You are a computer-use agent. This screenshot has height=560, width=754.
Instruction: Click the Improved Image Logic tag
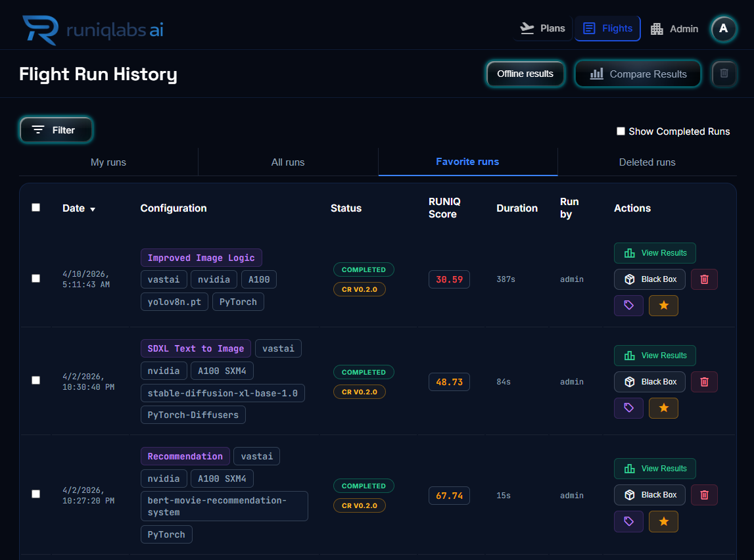pos(201,258)
